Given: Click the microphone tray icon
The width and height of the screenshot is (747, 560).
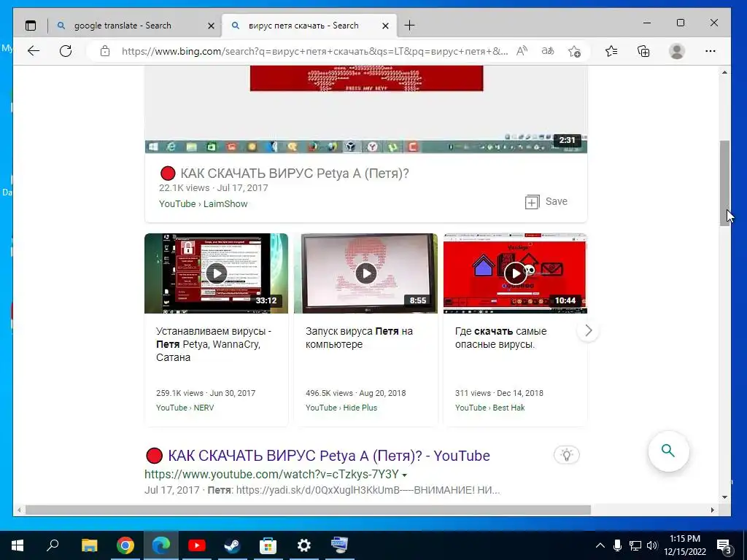Looking at the screenshot, I should tap(617, 545).
